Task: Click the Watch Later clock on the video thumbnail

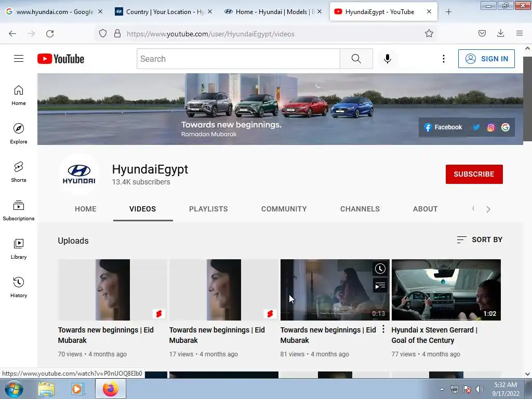Action: pyautogui.click(x=380, y=269)
